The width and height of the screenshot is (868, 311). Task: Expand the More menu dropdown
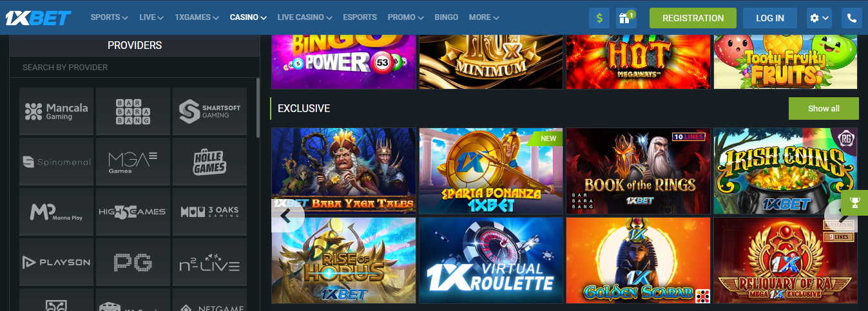(x=484, y=17)
